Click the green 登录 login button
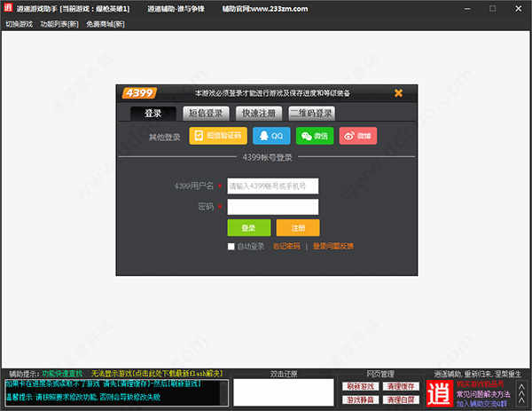 pyautogui.click(x=248, y=227)
